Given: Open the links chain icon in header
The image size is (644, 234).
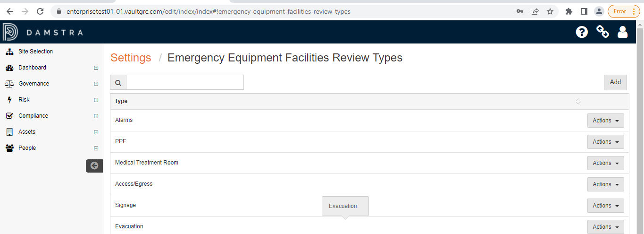Looking at the screenshot, I should coord(602,32).
